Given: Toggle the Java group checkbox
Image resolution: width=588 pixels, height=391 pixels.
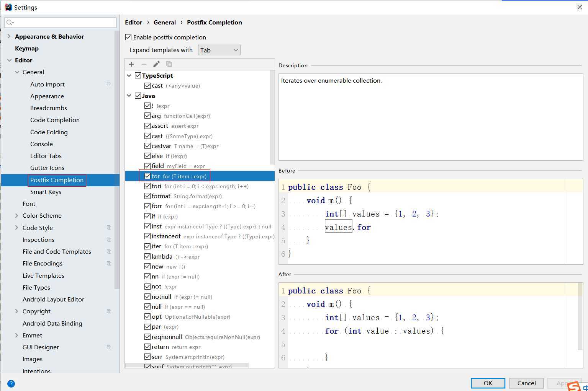Looking at the screenshot, I should (x=138, y=96).
